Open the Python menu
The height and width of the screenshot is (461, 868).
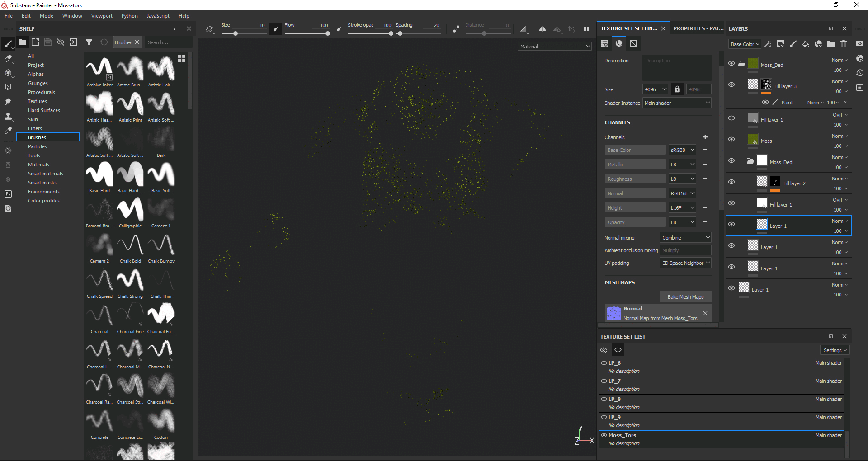click(x=129, y=15)
